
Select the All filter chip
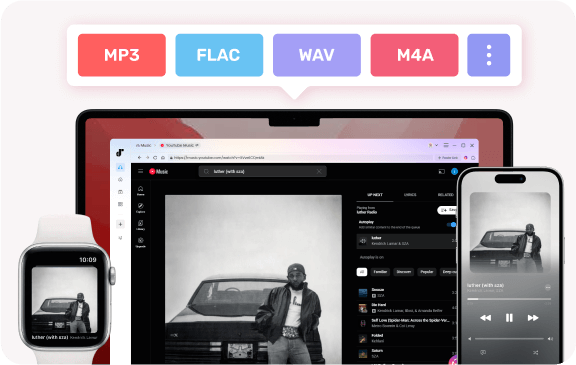[x=362, y=272]
